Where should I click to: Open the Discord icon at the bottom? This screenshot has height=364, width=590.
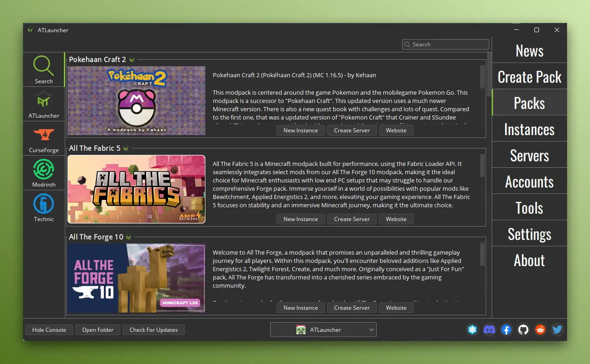[489, 330]
